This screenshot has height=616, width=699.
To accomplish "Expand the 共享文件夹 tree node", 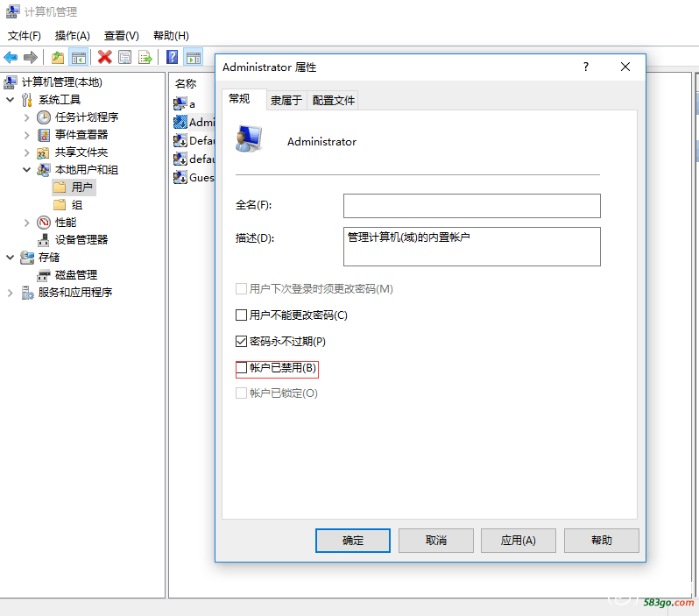I will pyautogui.click(x=27, y=152).
